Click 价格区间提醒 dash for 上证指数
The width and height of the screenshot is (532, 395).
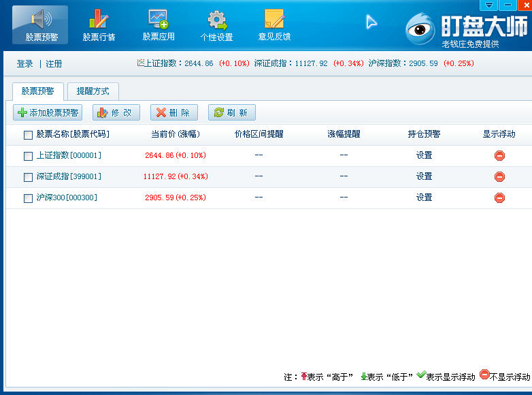(x=259, y=155)
